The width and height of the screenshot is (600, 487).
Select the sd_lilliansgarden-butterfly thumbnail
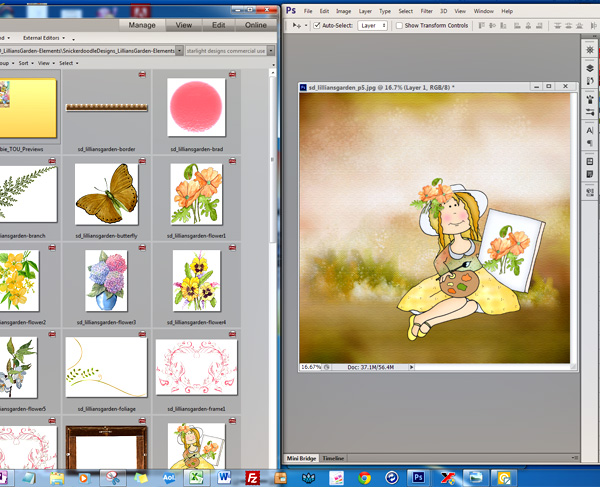tap(106, 194)
